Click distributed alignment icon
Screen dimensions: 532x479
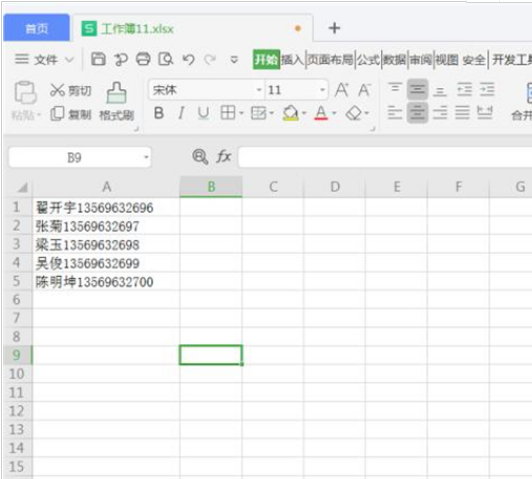484,113
